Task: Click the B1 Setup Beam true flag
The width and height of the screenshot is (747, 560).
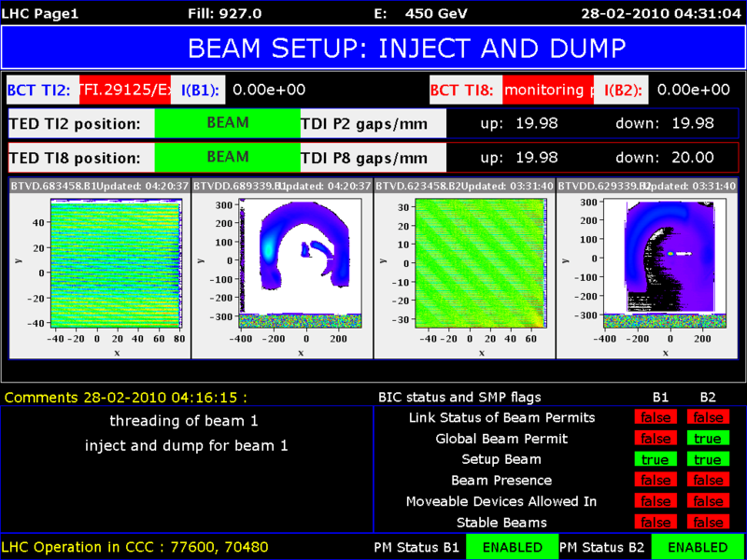Action: [x=655, y=459]
